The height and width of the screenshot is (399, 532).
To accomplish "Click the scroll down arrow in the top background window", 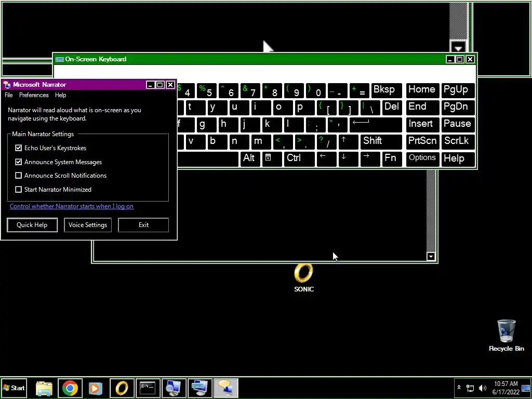I will [x=459, y=47].
